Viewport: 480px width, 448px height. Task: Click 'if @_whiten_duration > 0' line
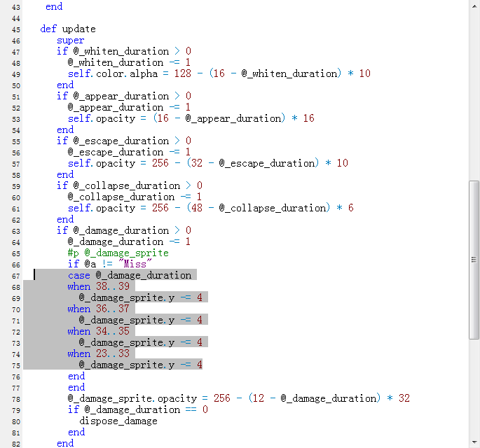(x=124, y=51)
